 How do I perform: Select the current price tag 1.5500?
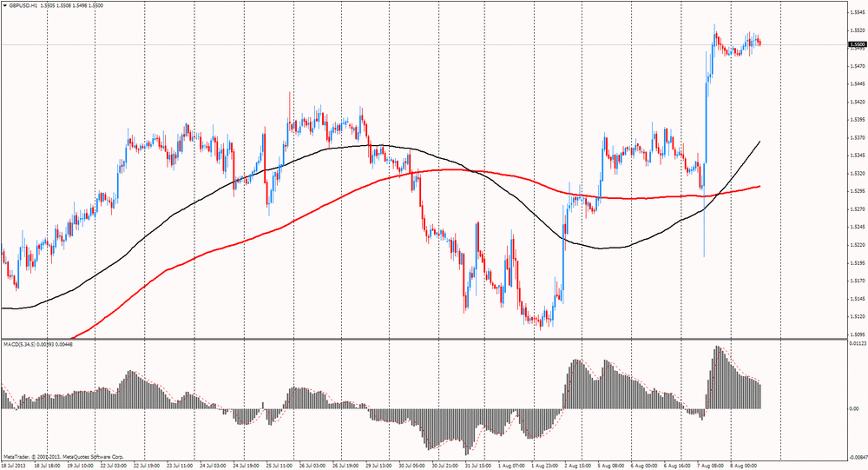tap(858, 44)
